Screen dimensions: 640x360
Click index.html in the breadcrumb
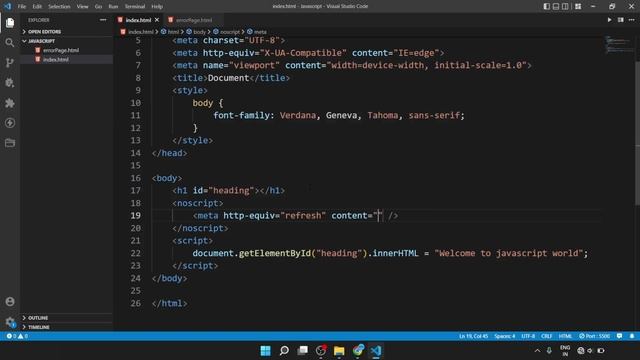point(138,31)
